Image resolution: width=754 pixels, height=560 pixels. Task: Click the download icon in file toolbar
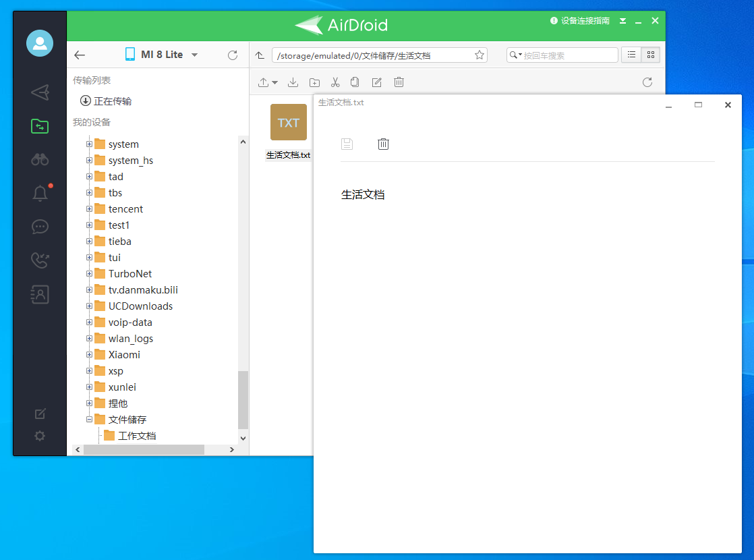[x=293, y=82]
